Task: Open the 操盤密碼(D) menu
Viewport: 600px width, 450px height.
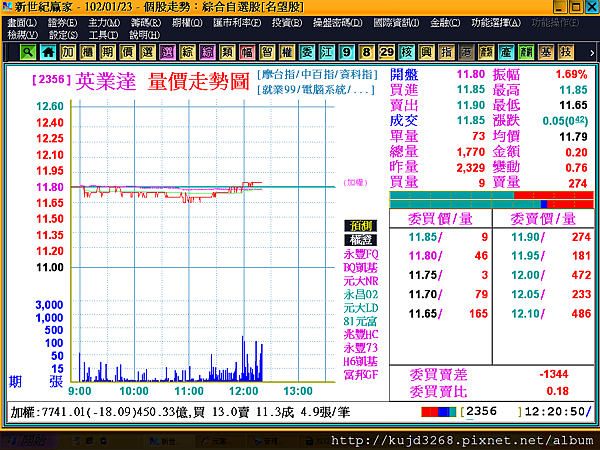Action: click(338, 23)
